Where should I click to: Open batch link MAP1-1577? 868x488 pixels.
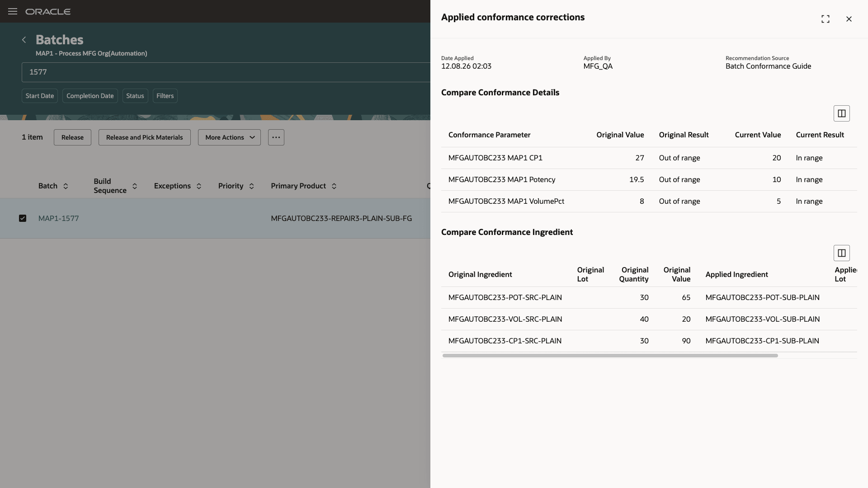click(59, 218)
